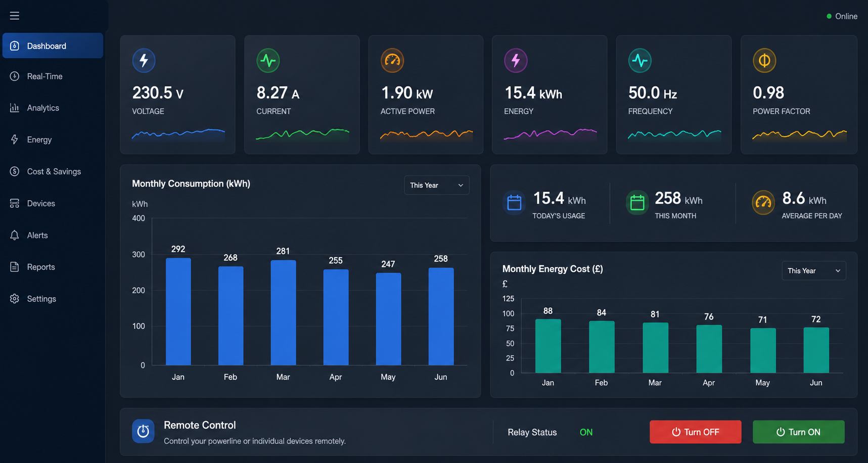Click the January energy cost bar

pos(548,346)
